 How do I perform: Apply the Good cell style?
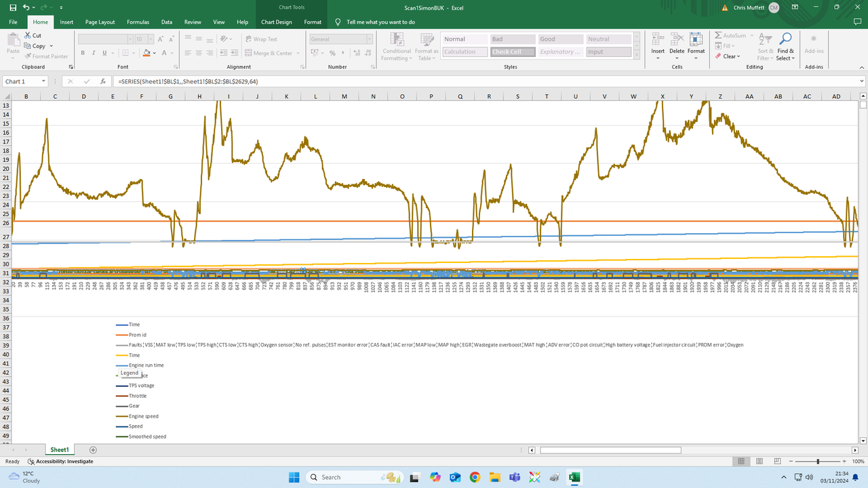tap(560, 39)
